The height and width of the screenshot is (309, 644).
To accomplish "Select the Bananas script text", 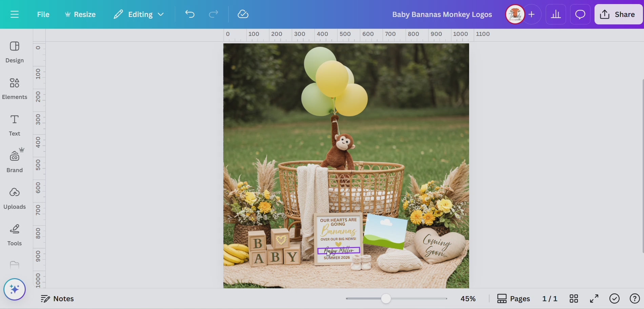I will click(x=338, y=231).
